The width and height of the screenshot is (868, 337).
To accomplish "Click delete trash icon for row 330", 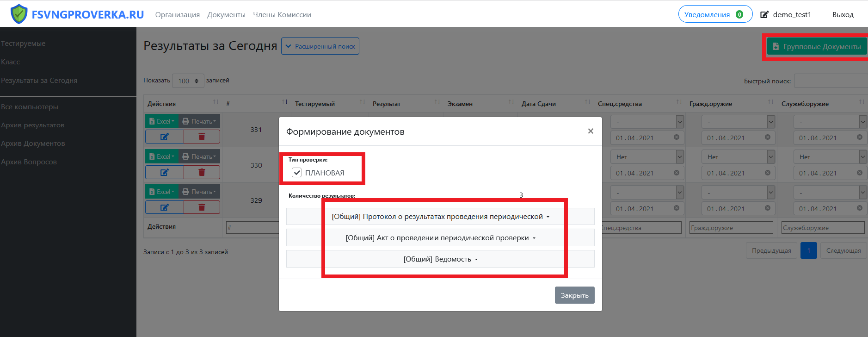I will point(202,172).
